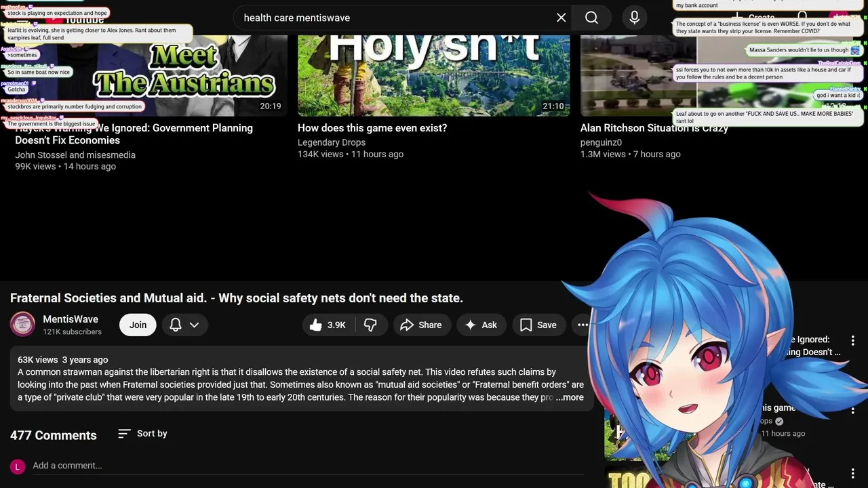
Task: Click the notification bell icon
Action: pyautogui.click(x=176, y=325)
